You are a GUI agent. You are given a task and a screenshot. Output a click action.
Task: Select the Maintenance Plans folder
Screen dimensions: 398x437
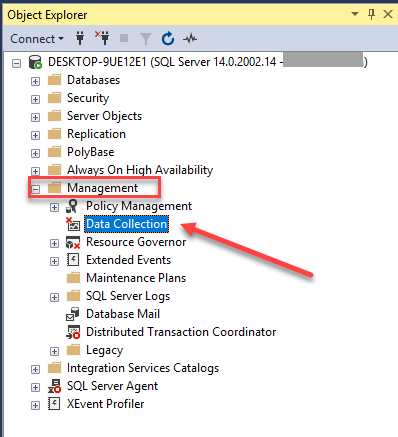(x=136, y=278)
